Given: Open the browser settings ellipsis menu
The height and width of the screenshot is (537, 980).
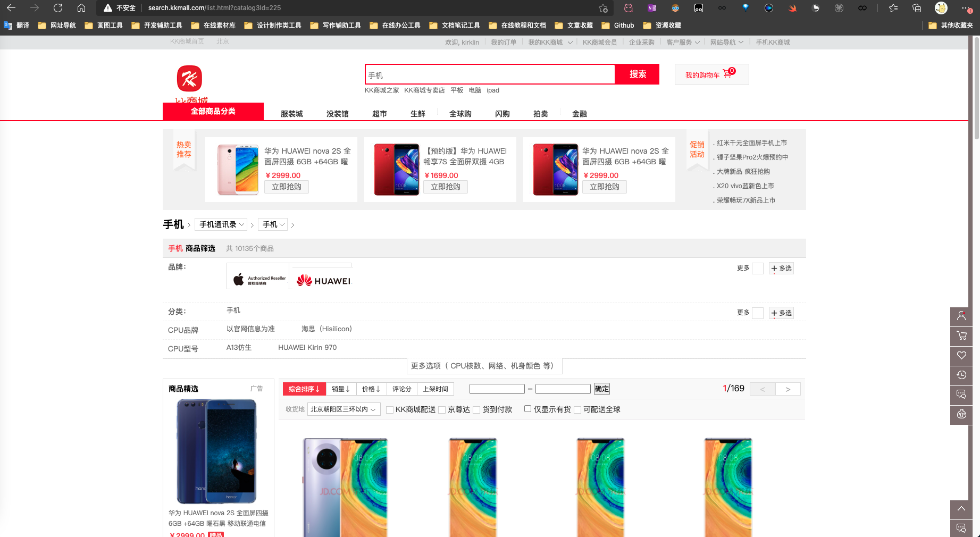Looking at the screenshot, I should [966, 8].
